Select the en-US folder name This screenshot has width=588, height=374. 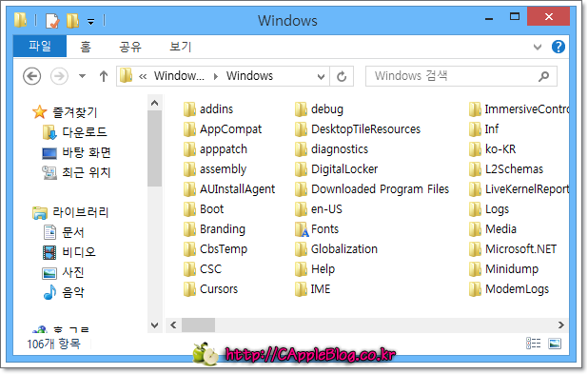(326, 209)
